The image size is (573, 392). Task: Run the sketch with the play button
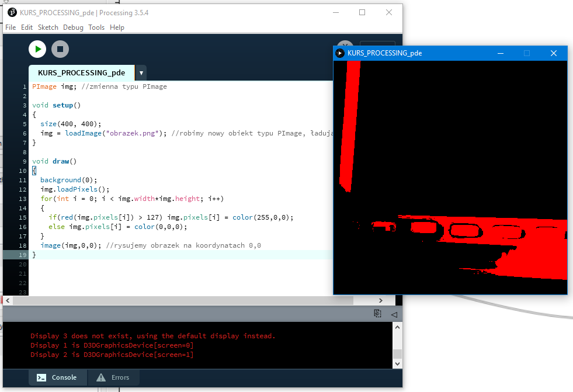coord(37,49)
